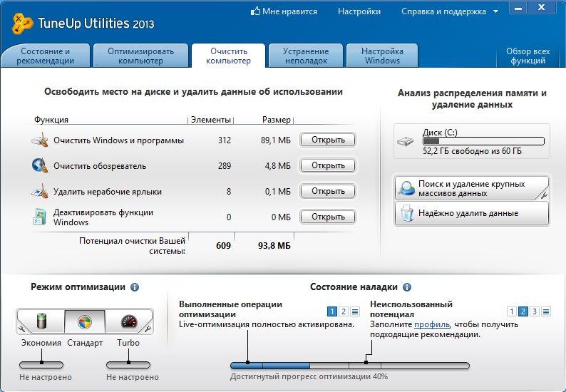Click Не настроено label under Turbo
Image resolution: width=566 pixels, height=392 pixels.
pyautogui.click(x=133, y=377)
